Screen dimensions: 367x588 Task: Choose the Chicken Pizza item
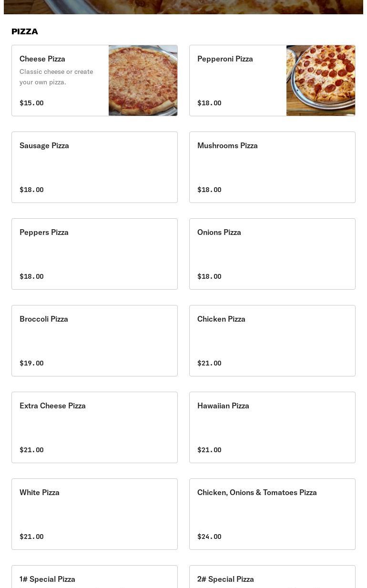pyautogui.click(x=272, y=341)
